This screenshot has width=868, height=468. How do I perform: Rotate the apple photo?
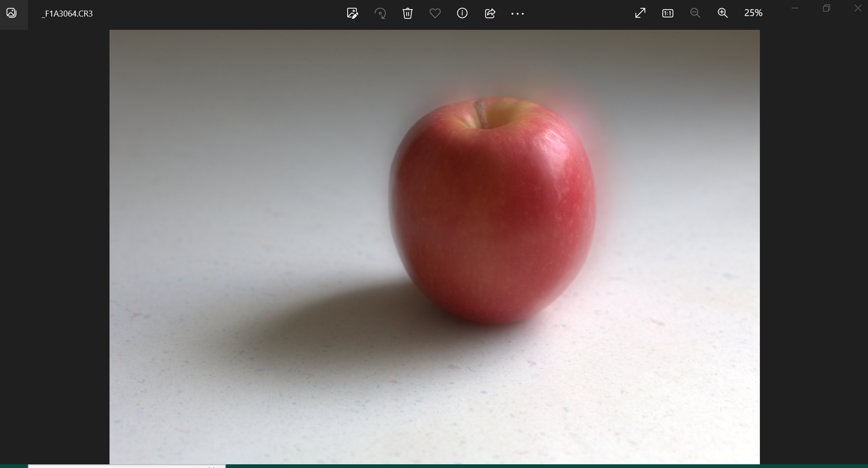coord(380,13)
